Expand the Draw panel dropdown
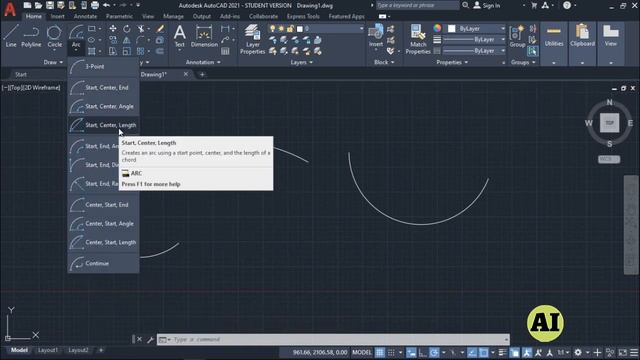640x360 pixels. pos(53,62)
